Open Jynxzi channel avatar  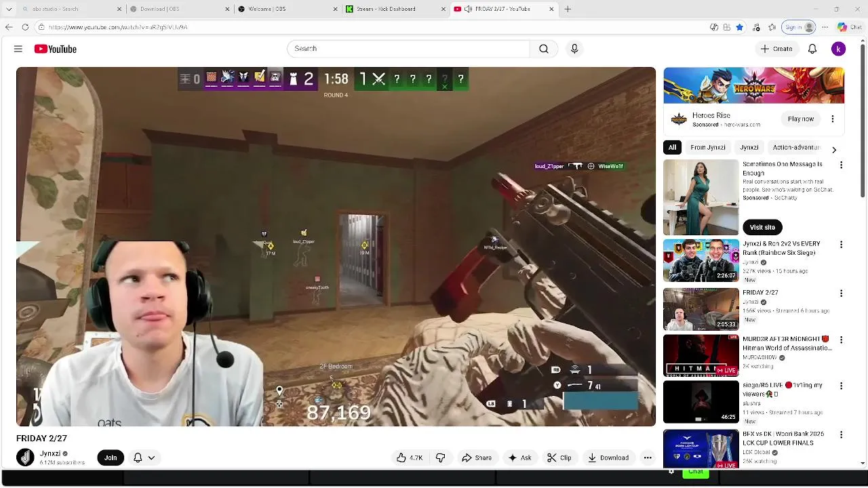point(25,457)
